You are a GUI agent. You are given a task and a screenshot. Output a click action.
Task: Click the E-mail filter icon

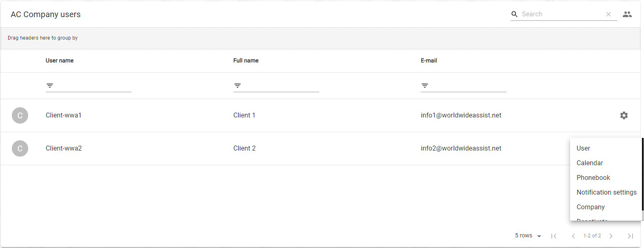pyautogui.click(x=425, y=86)
